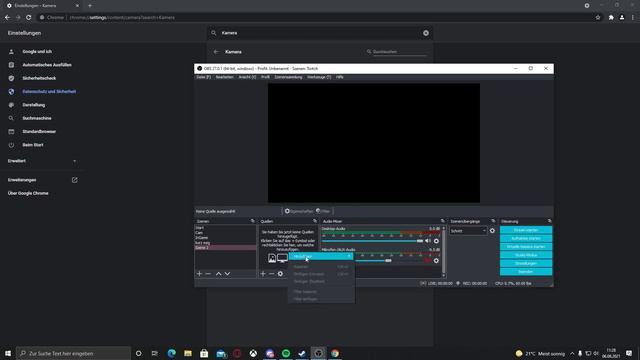Add a new scene with the plus icon

coord(199,273)
